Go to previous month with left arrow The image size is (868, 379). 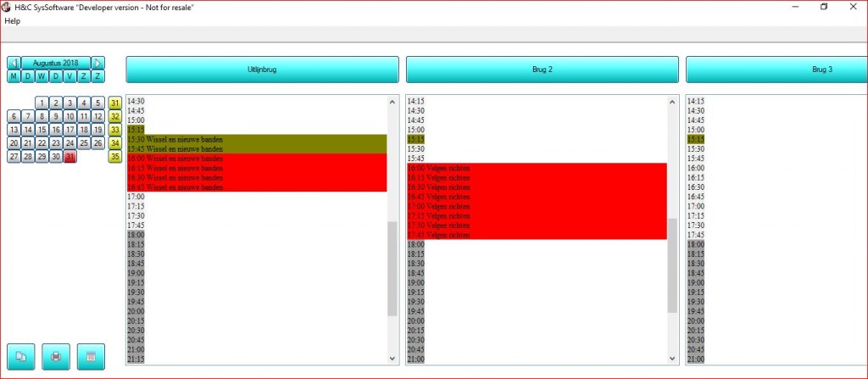point(14,63)
